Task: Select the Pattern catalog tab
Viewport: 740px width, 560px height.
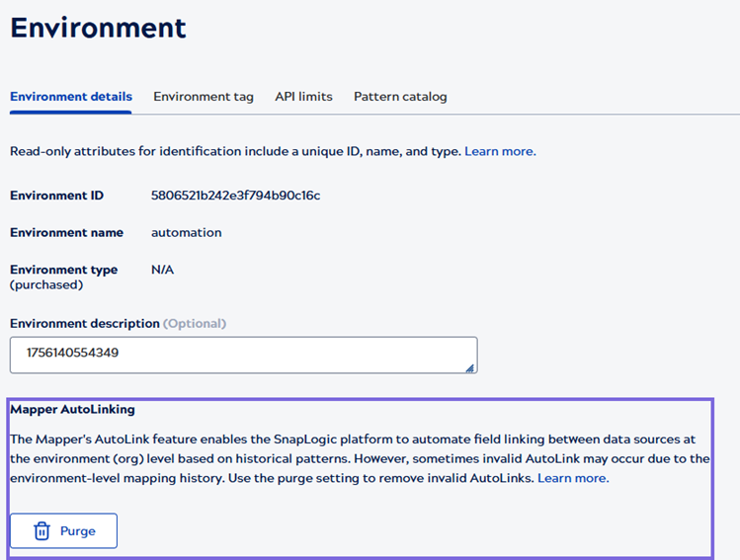Action: (400, 97)
